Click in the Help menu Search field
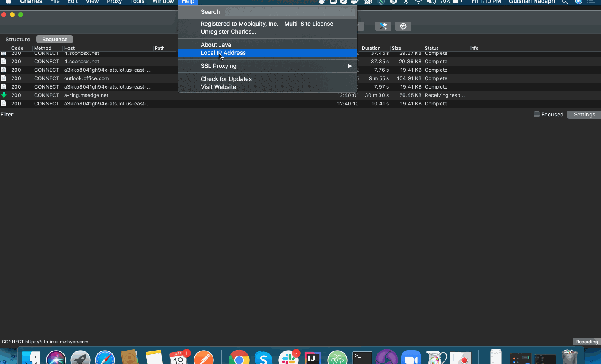Viewport: 601px width, 364px height. click(x=289, y=12)
